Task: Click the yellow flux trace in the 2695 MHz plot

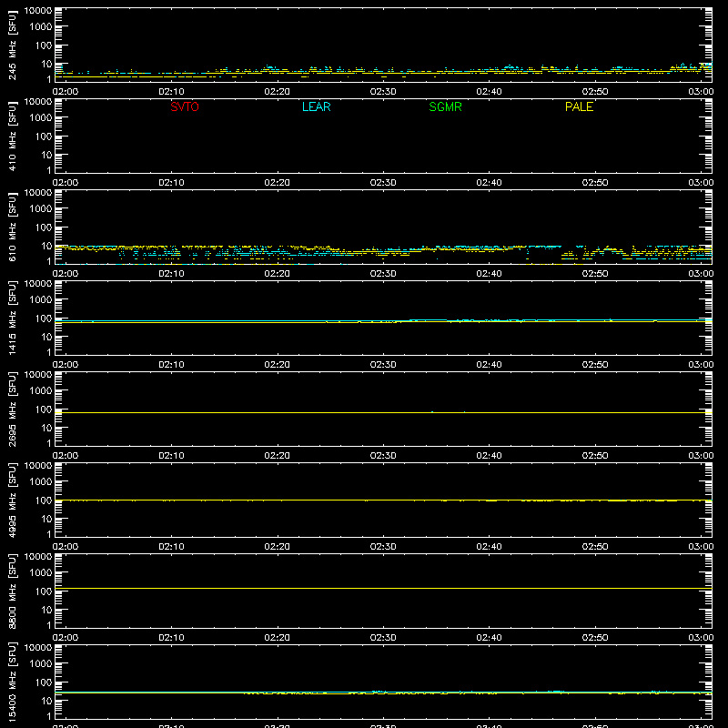Action: (x=383, y=412)
